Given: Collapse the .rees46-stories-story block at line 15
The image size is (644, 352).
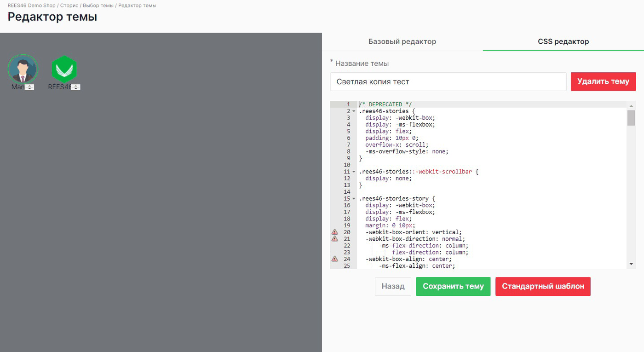Looking at the screenshot, I should point(354,199).
